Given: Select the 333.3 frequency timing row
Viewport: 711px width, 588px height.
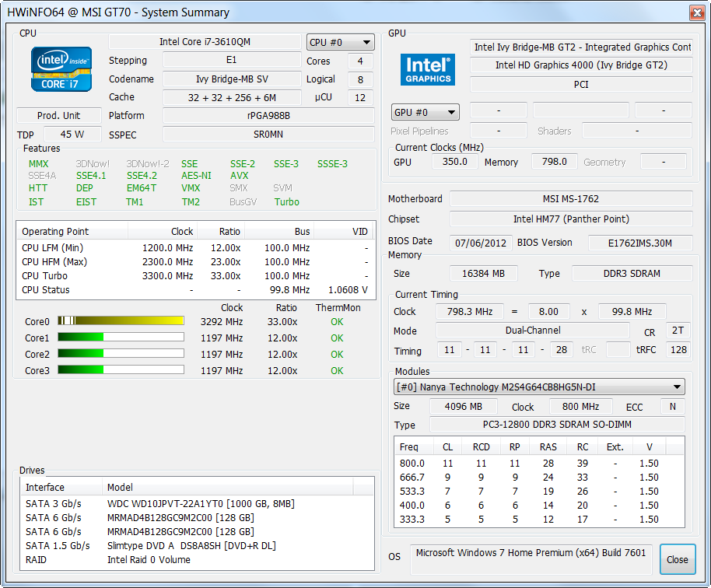Looking at the screenshot, I should [539, 519].
